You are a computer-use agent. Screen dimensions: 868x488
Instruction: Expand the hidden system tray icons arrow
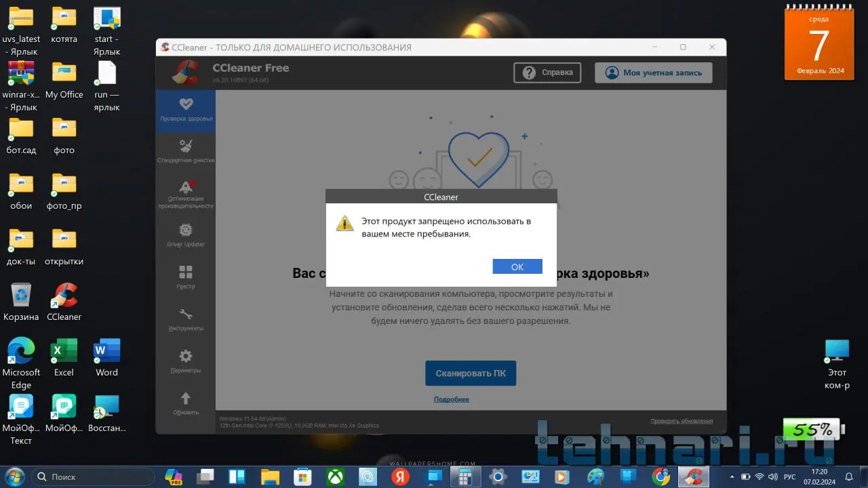click(x=732, y=476)
